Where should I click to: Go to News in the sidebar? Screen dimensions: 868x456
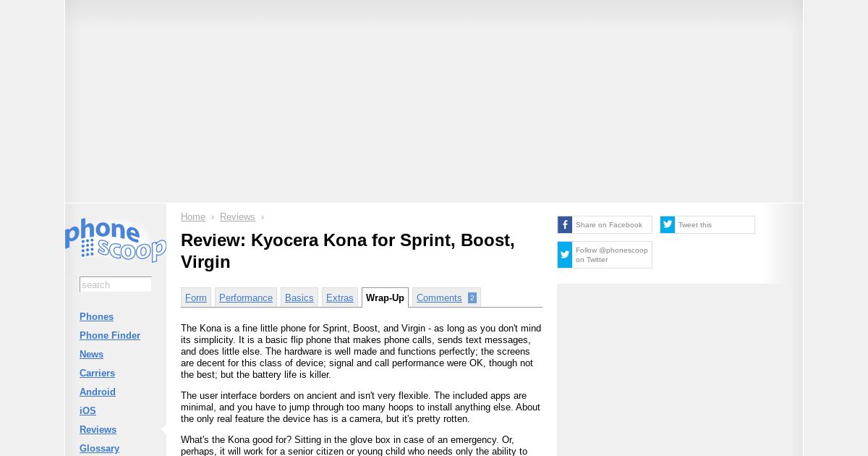tap(91, 355)
